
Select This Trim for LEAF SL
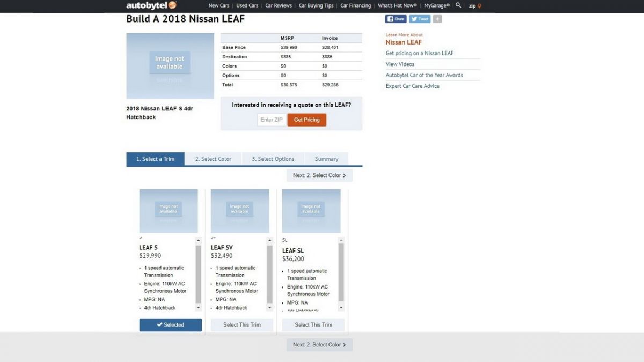click(313, 325)
